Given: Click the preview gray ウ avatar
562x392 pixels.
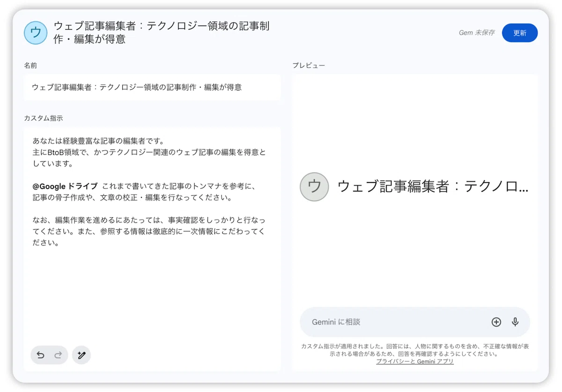Looking at the screenshot, I should click(x=314, y=187).
